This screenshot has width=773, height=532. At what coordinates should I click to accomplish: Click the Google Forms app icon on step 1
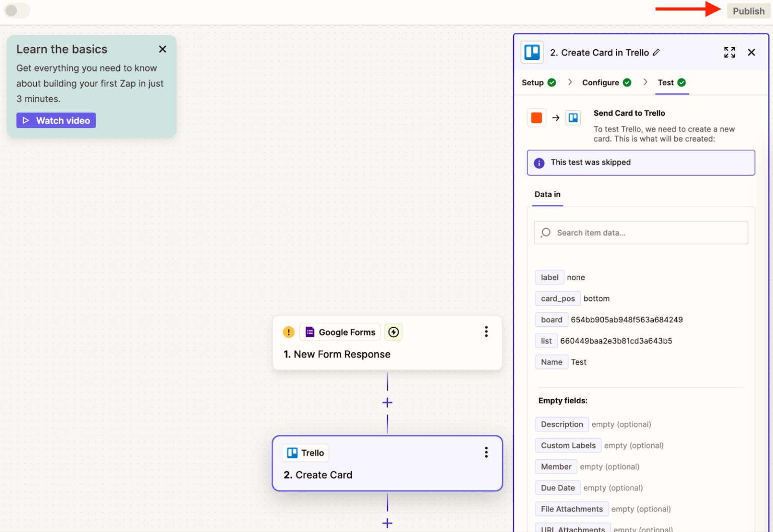310,332
